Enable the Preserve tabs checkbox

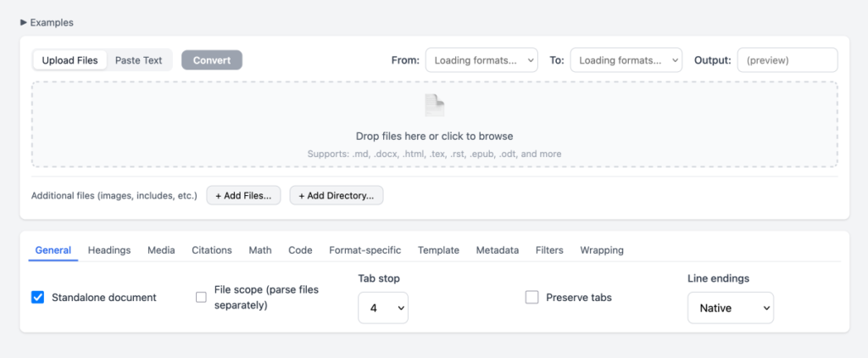click(532, 297)
